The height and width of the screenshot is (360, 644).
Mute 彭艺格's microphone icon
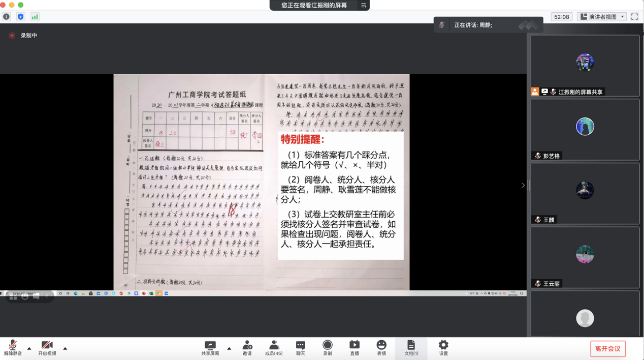[x=538, y=156]
